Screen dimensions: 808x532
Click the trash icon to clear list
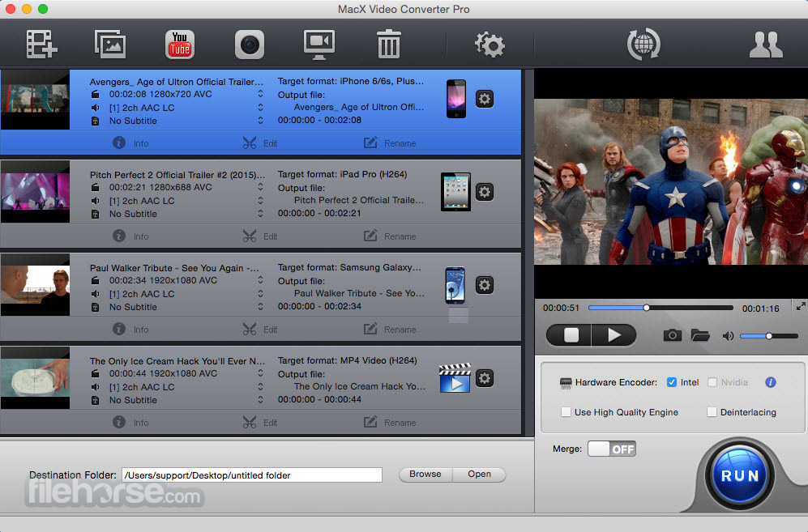coord(388,44)
